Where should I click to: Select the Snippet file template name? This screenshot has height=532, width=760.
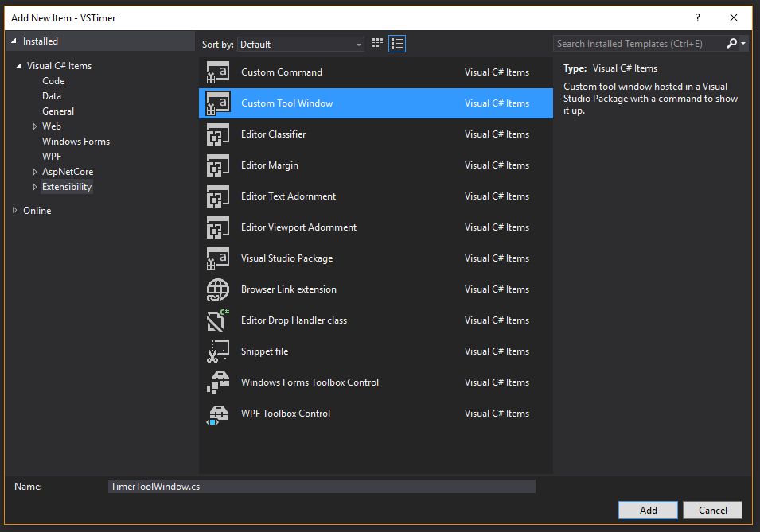[265, 351]
